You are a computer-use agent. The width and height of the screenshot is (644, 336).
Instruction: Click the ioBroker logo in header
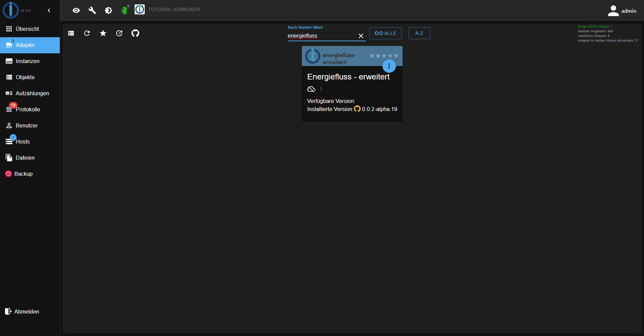[x=140, y=9]
